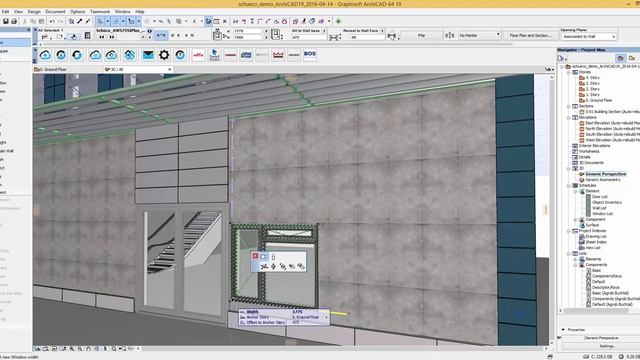This screenshot has height=360, width=640.
Task: Click the syringe inject parameters icon
Action: coord(87,21)
